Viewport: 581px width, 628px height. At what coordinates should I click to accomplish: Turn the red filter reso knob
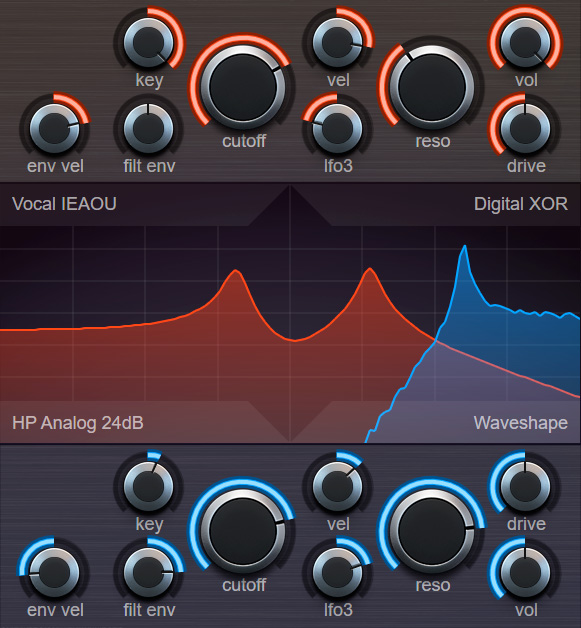pos(432,87)
